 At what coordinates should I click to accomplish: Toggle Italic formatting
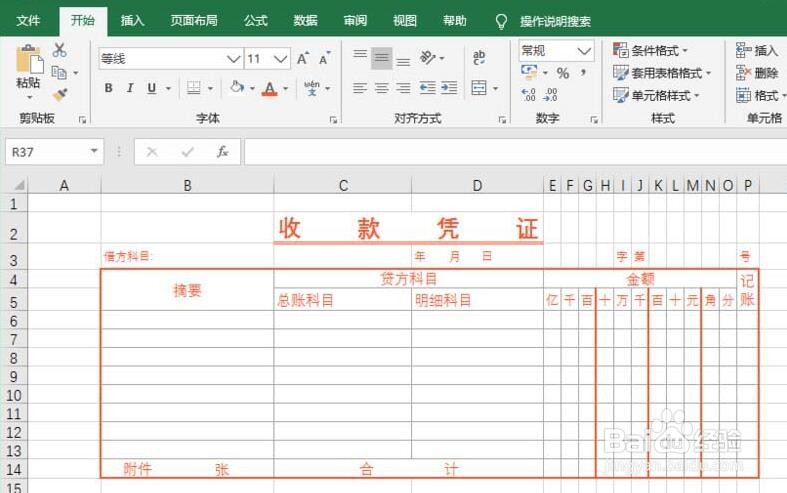tap(130, 88)
